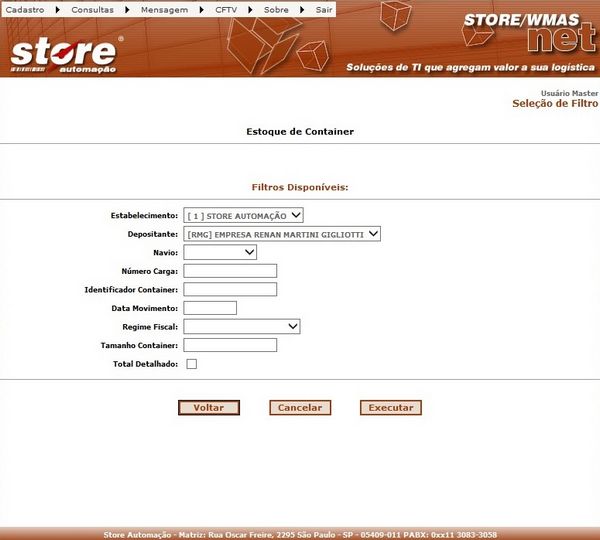The height and width of the screenshot is (540, 600).
Task: Open the Cadastro menu
Action: pos(25,8)
